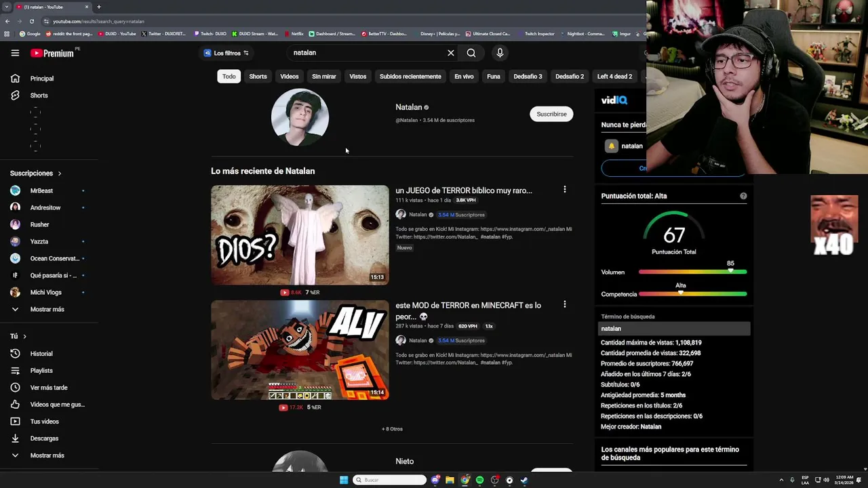The width and height of the screenshot is (868, 488).
Task: Open the DUXO - YouTube bookmark
Action: pyautogui.click(x=117, y=33)
